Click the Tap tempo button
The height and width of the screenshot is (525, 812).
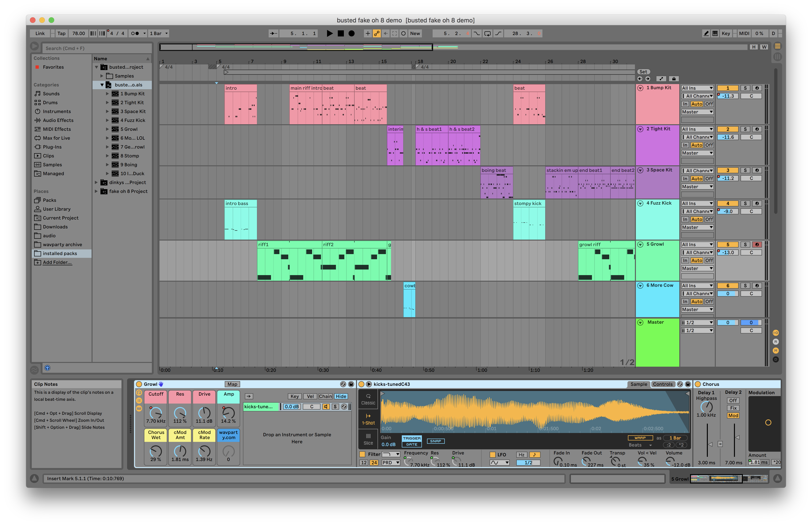click(x=61, y=33)
